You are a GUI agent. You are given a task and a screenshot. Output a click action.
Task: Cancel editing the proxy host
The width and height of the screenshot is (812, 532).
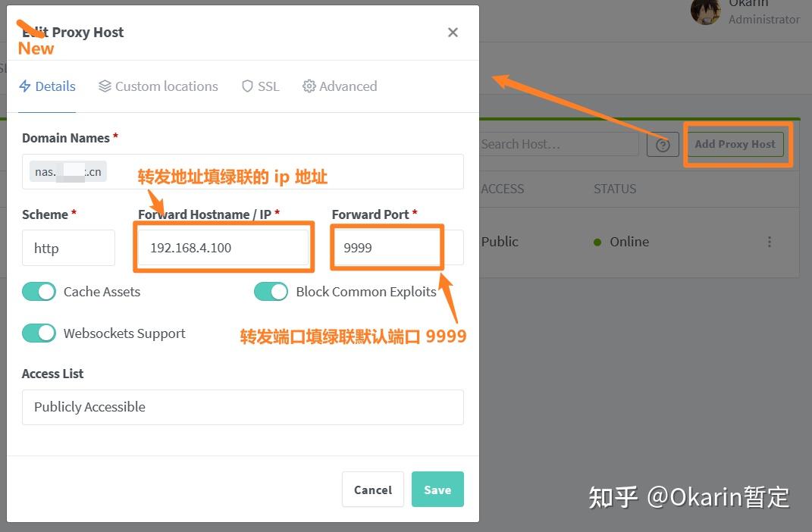click(x=372, y=489)
